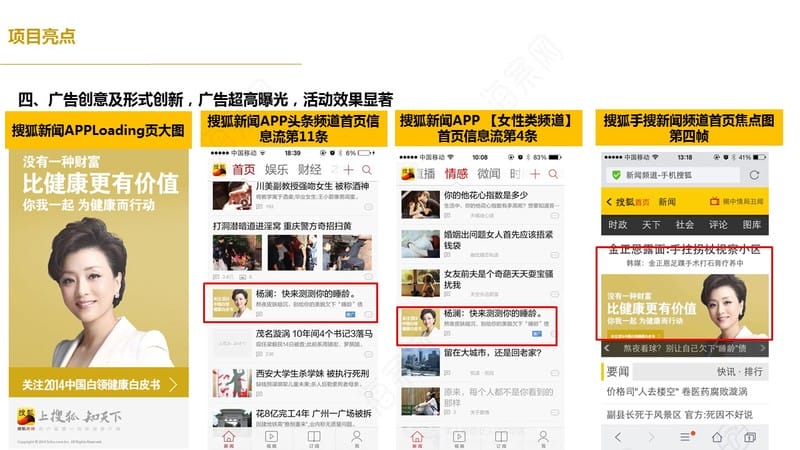Open article 西安大学生杀学妹 被执行死刑
The height and width of the screenshot is (450, 800).
pyautogui.click(x=311, y=373)
